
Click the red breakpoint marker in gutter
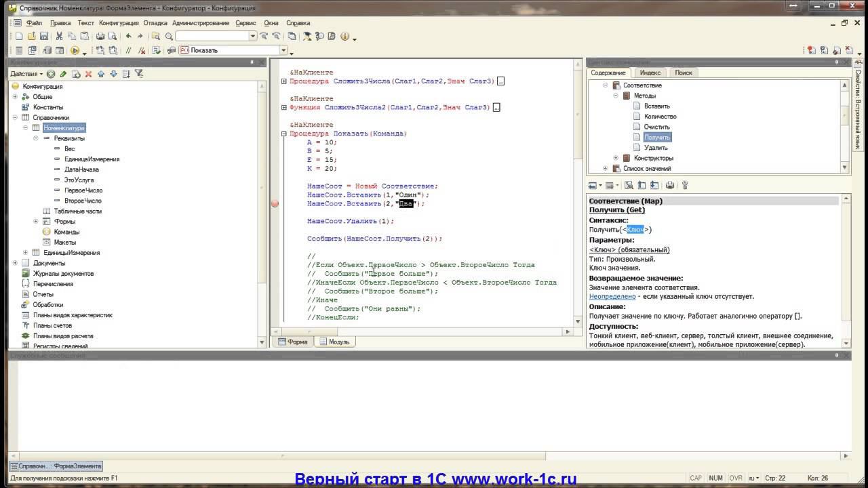click(275, 203)
